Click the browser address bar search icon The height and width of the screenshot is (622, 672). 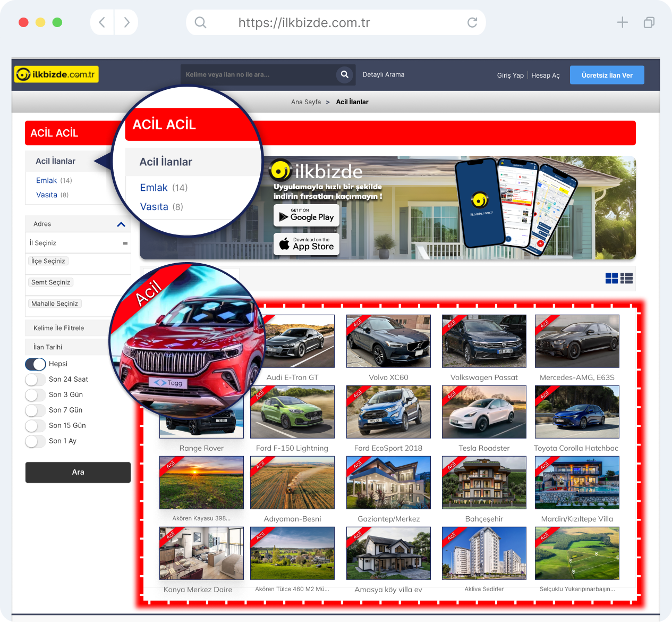(200, 22)
